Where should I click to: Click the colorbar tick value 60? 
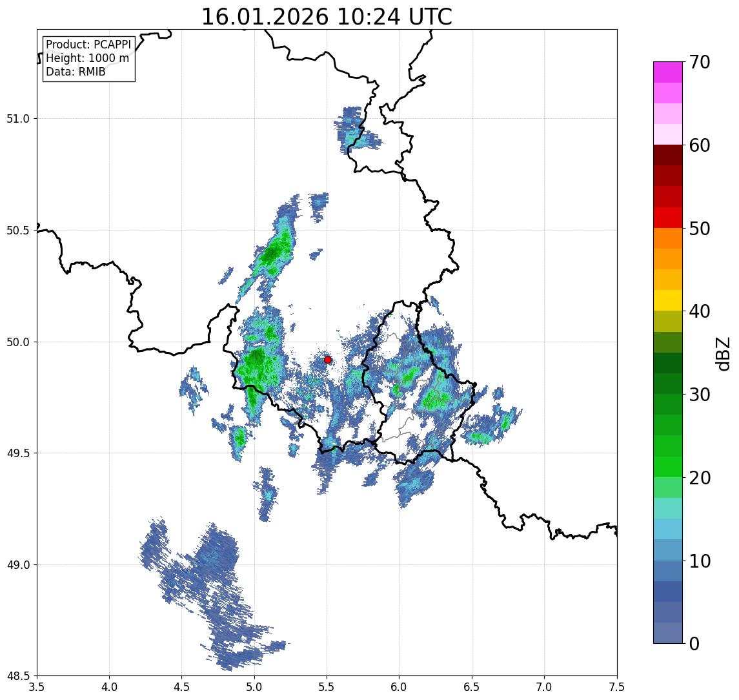(699, 145)
